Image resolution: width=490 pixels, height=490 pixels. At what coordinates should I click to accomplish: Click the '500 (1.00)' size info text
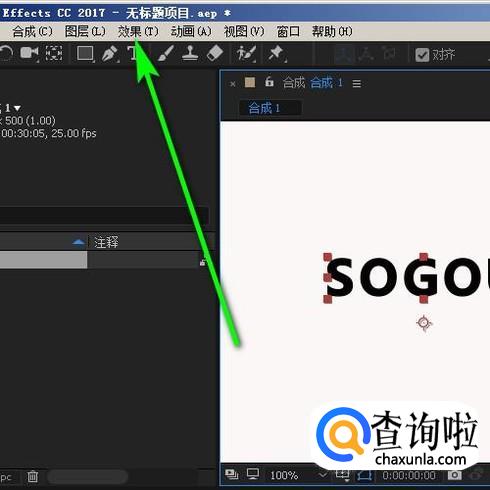click(x=30, y=121)
